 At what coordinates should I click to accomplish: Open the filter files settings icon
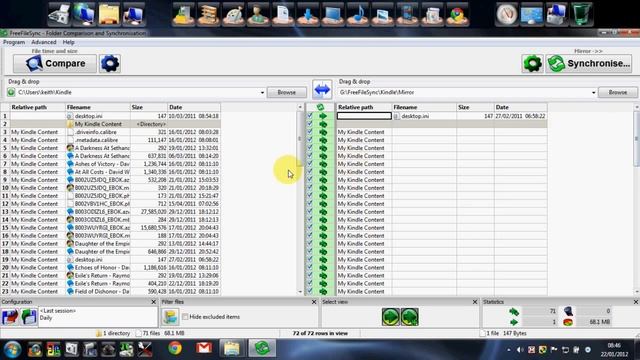[x=170, y=317]
